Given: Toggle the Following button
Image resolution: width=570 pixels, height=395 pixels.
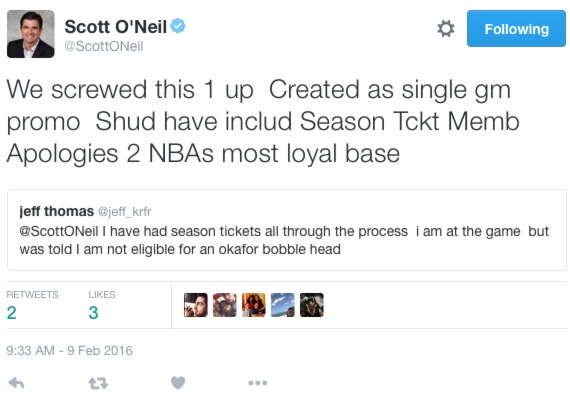Looking at the screenshot, I should pyautogui.click(x=516, y=29).
